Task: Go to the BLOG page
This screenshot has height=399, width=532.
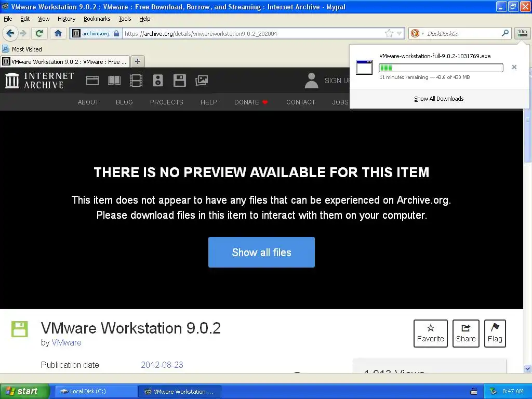Action: (x=124, y=102)
